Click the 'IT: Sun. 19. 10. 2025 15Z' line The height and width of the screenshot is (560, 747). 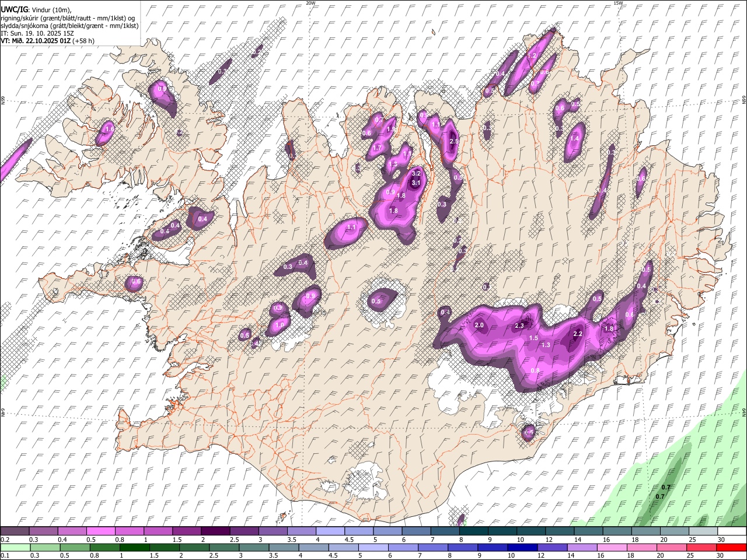click(x=37, y=33)
